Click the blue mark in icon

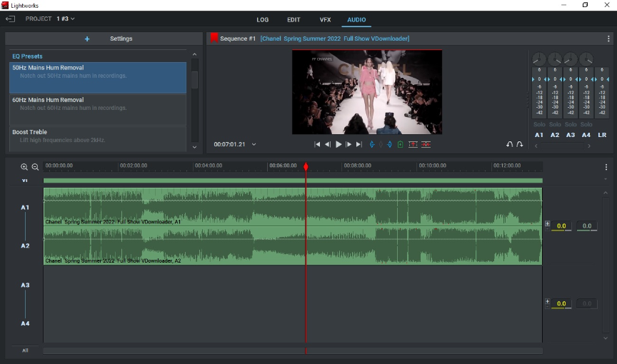(372, 145)
